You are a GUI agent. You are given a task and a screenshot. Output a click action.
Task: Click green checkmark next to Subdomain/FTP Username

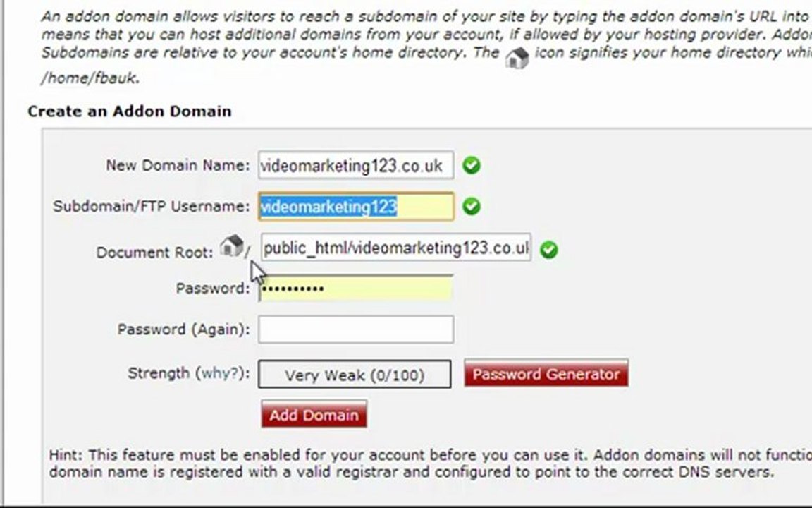472,206
